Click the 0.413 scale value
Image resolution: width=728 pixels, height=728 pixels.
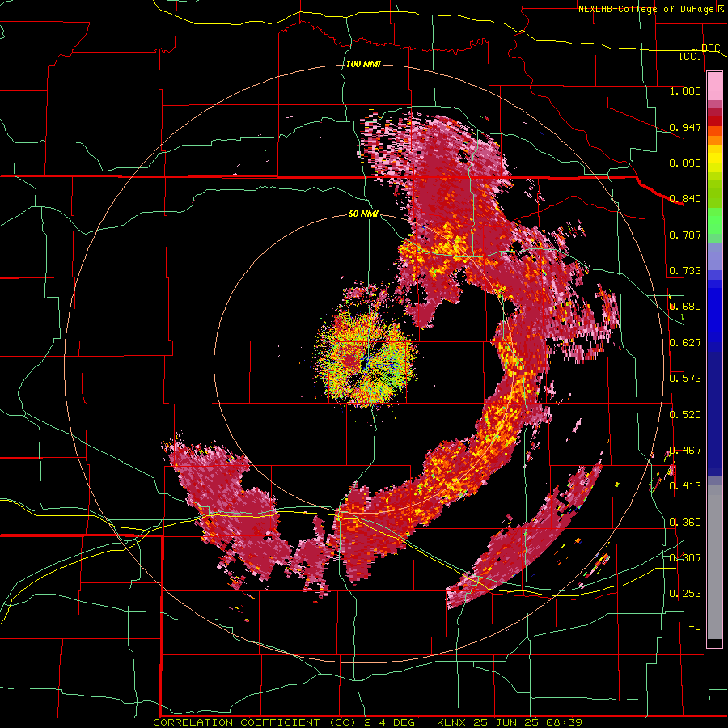(685, 486)
